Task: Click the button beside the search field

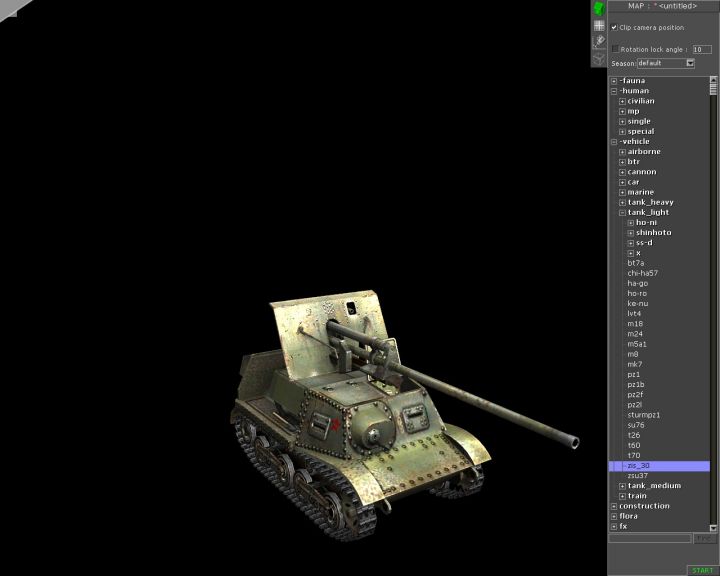Action: tap(705, 538)
